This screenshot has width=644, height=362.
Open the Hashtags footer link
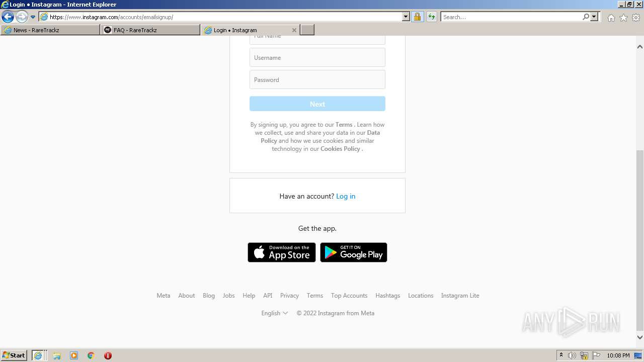[388, 296]
